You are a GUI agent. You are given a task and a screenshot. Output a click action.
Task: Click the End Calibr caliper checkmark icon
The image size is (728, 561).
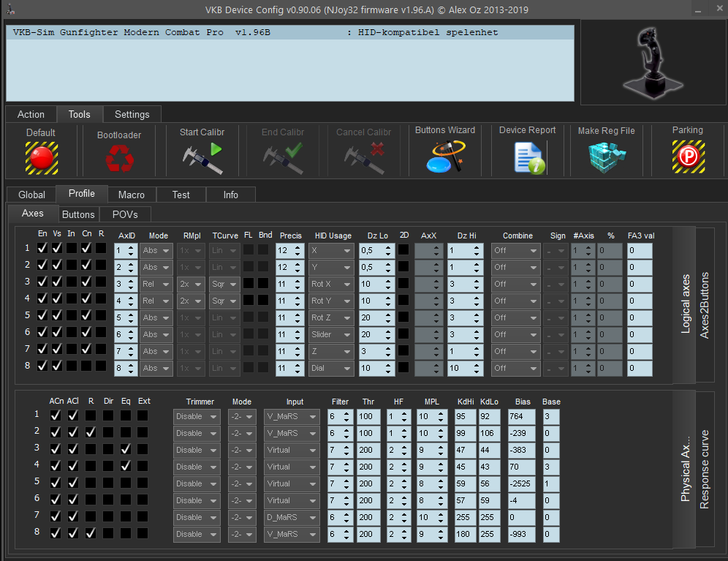click(x=283, y=158)
